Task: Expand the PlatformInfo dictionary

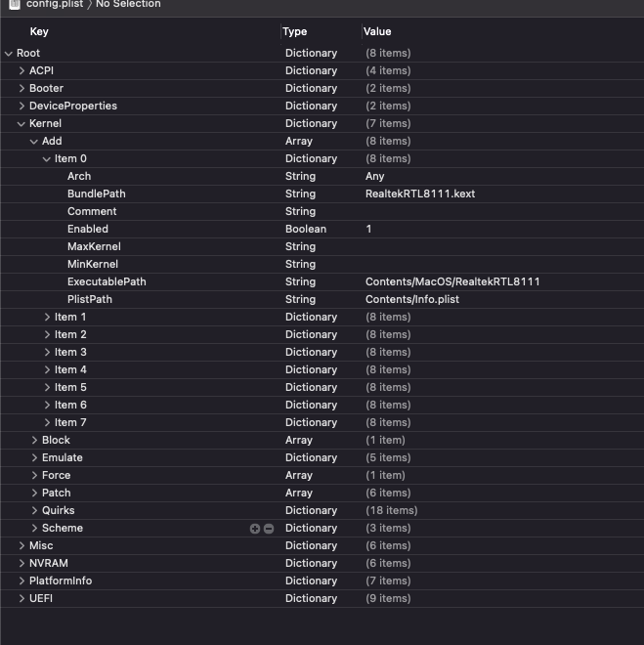Action: pos(21,581)
